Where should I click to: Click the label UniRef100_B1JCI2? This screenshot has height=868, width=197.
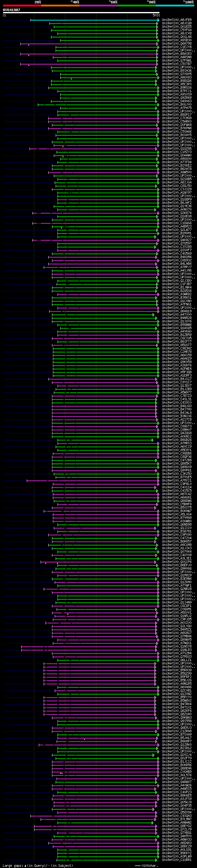[177, 761]
